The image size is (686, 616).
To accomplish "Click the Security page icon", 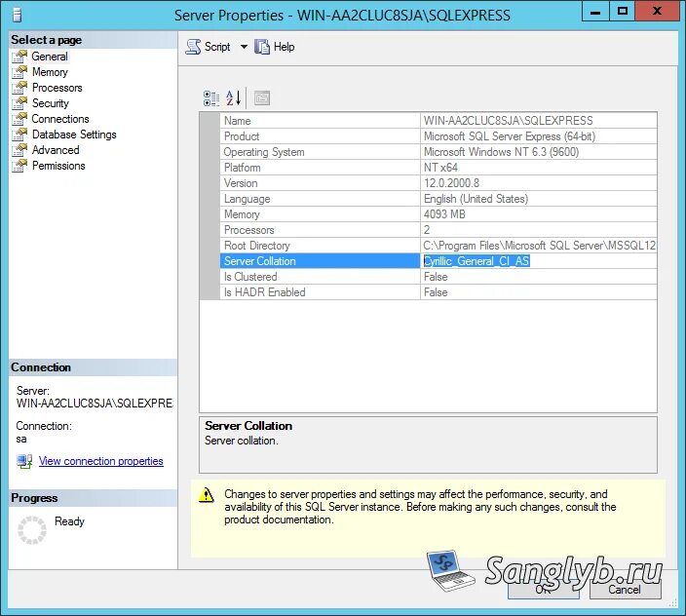I will [x=19, y=103].
